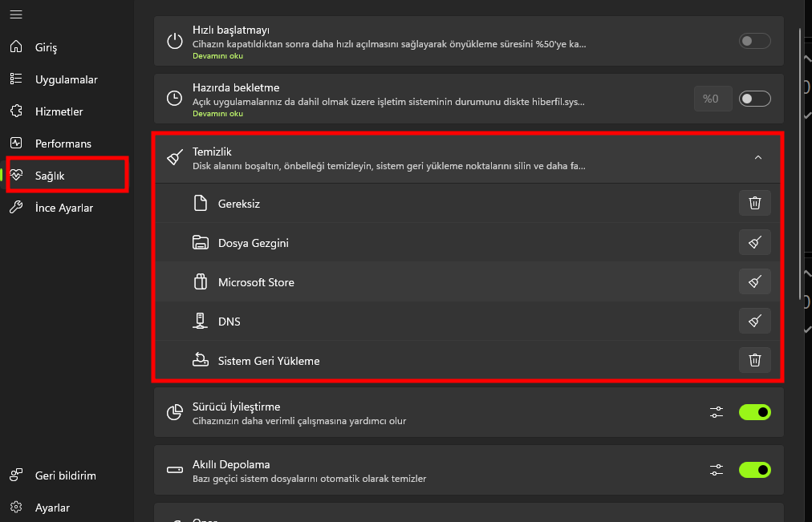
Task: Collapse the Temizlik section chevron
Action: point(758,157)
